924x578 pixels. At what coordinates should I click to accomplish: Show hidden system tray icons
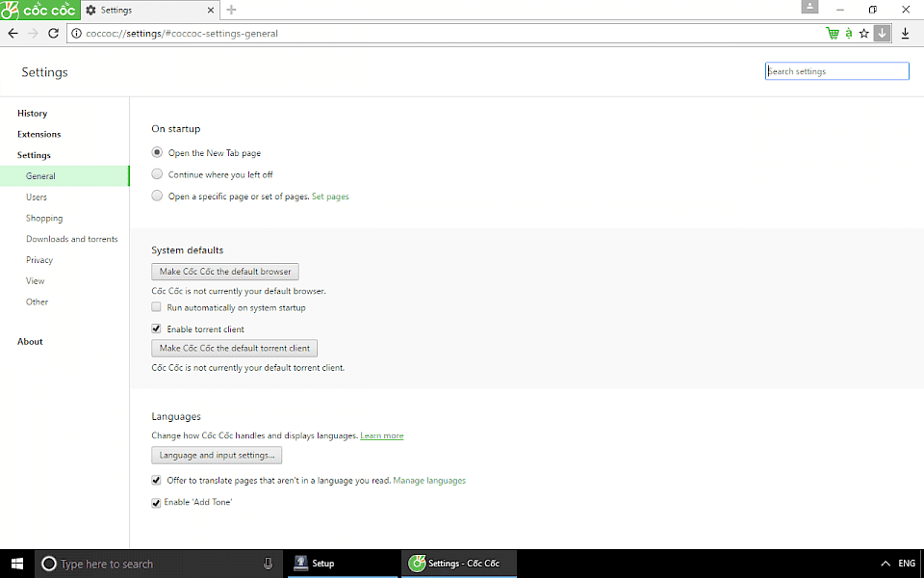(885, 564)
